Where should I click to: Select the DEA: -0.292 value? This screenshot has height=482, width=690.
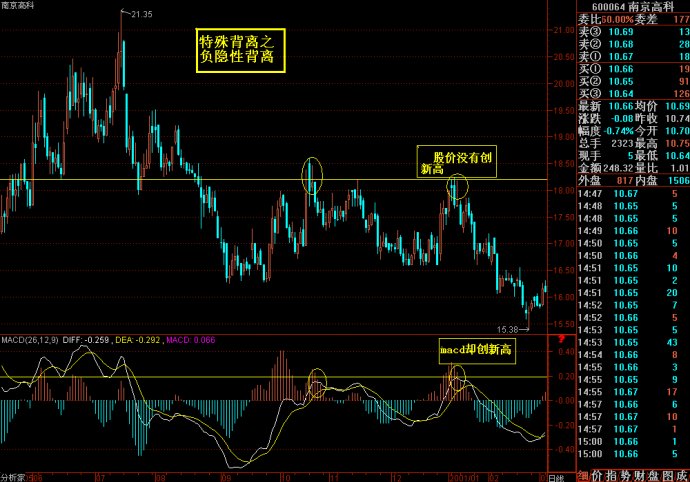click(138, 340)
